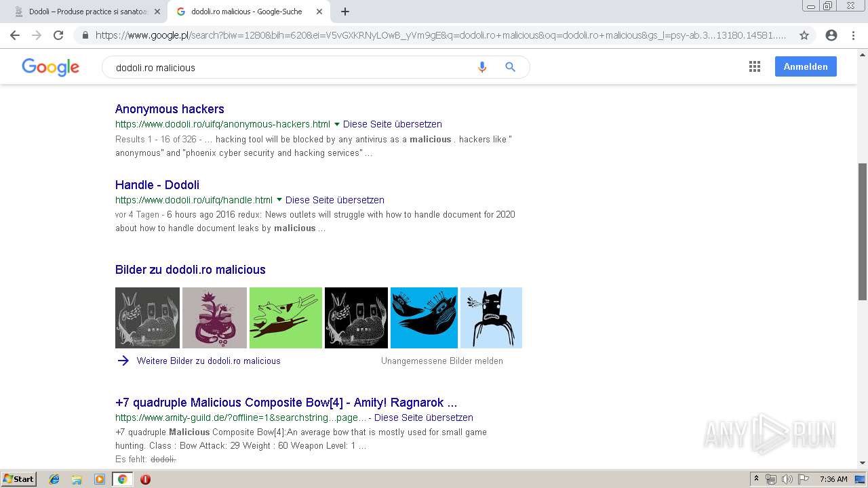Viewport: 868px width, 488px height.
Task: Focus the browser address bar
Action: point(441,35)
